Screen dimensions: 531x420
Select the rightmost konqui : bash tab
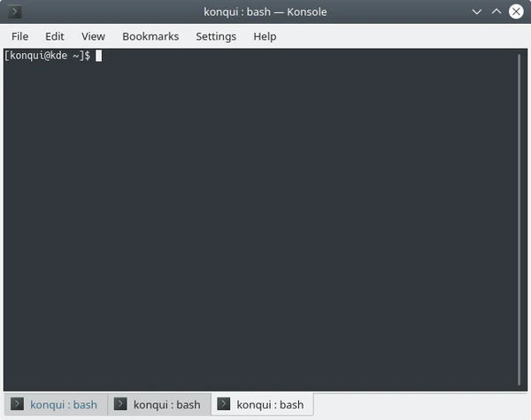tap(269, 405)
